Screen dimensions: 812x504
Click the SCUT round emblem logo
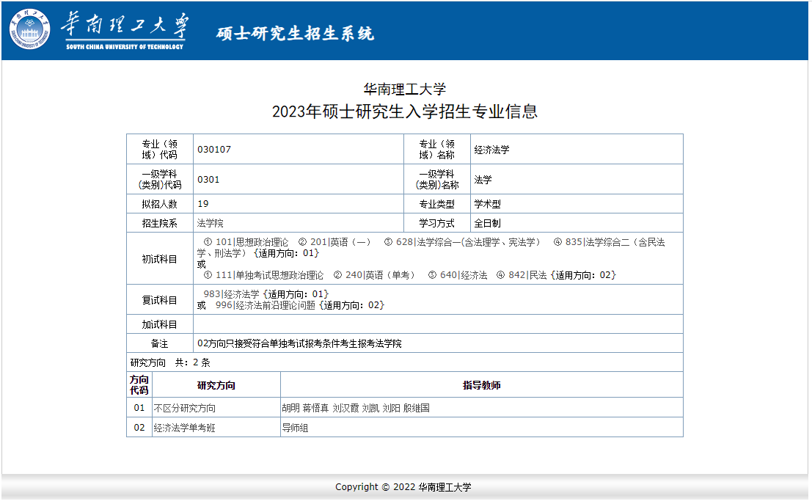29,29
